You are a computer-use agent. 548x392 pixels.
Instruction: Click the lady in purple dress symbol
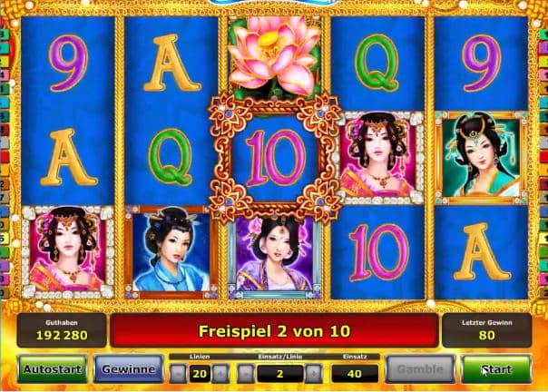275,257
